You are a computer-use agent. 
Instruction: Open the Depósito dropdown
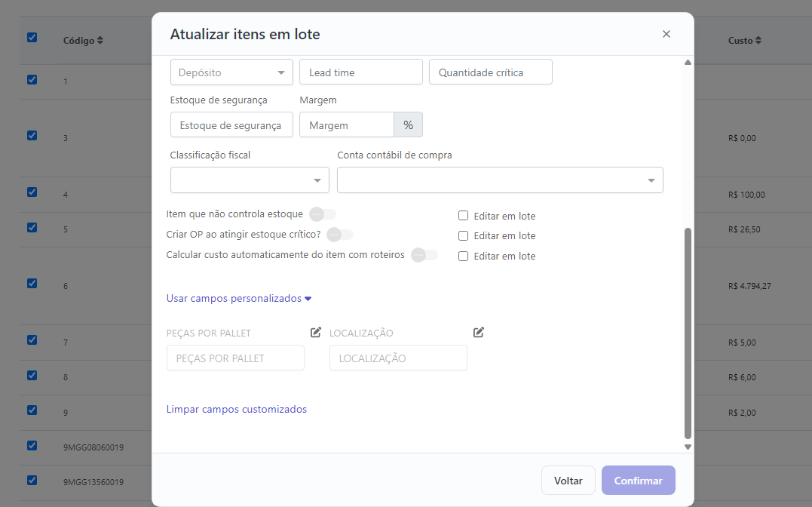coord(231,72)
